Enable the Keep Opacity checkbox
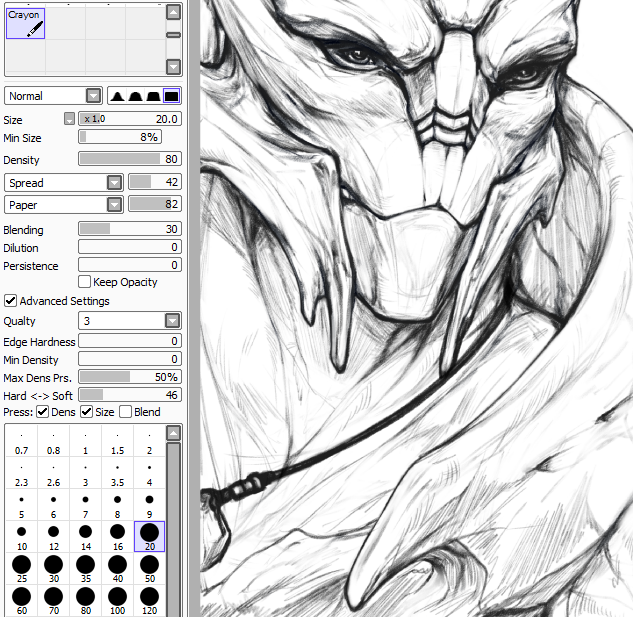Screen dimensions: 633x617 pyautogui.click(x=85, y=282)
